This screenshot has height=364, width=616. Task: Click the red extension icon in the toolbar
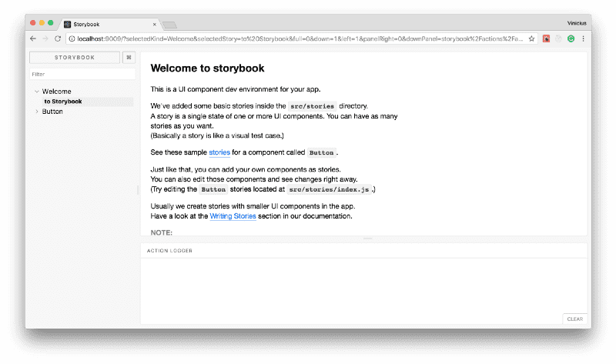coord(546,38)
